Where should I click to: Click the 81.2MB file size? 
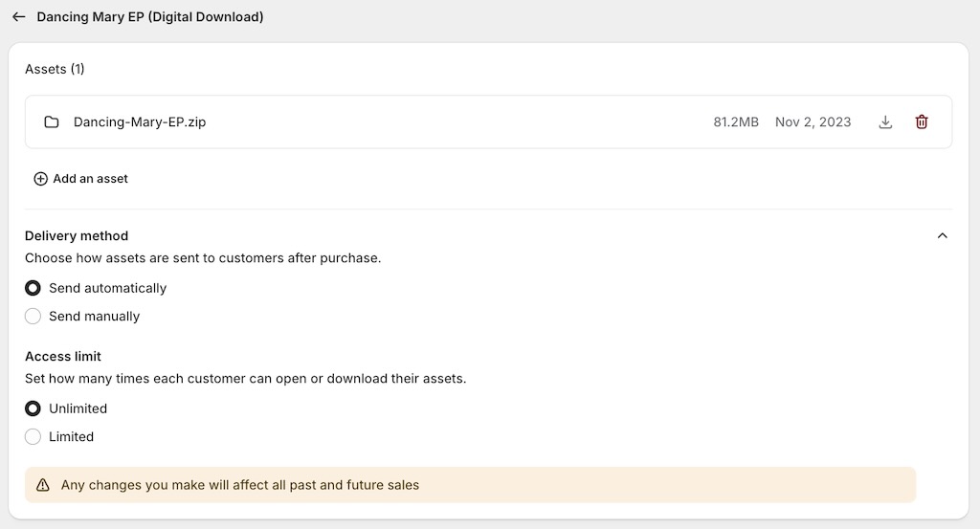pyautogui.click(x=736, y=121)
